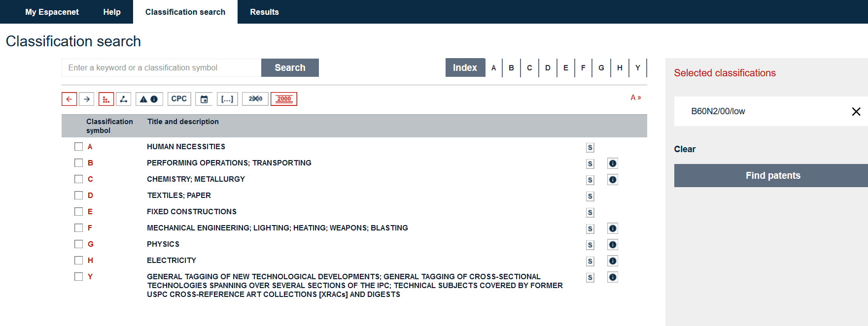
Task: Click the forward arrow navigation button
Action: tap(87, 99)
